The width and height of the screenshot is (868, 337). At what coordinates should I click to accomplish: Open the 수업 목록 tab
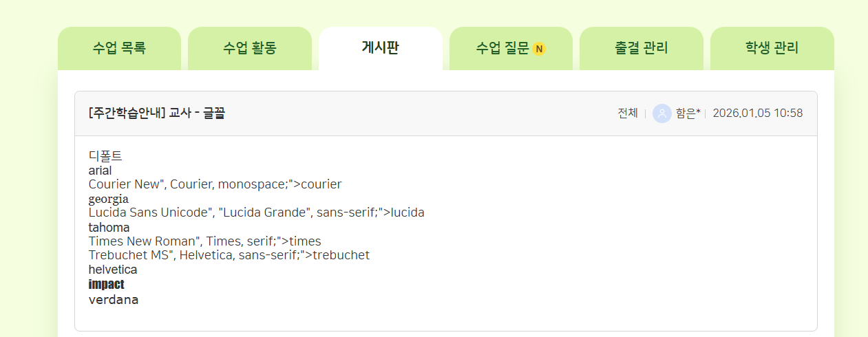(119, 48)
